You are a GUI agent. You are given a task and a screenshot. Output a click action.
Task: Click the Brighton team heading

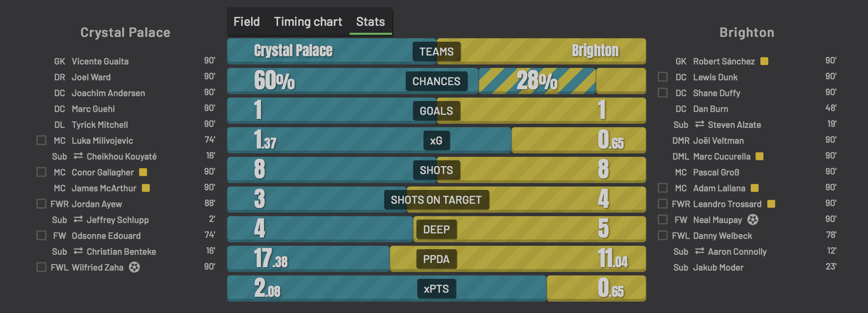[x=747, y=32]
